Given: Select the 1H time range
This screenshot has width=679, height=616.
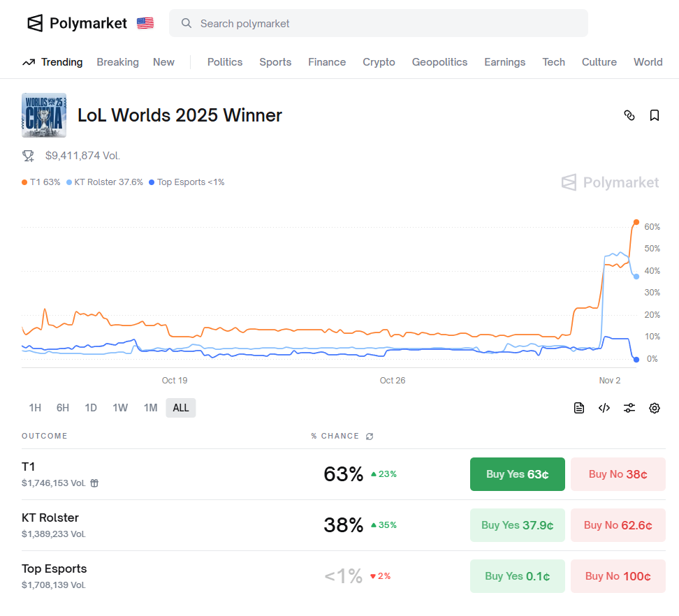Looking at the screenshot, I should tap(35, 408).
